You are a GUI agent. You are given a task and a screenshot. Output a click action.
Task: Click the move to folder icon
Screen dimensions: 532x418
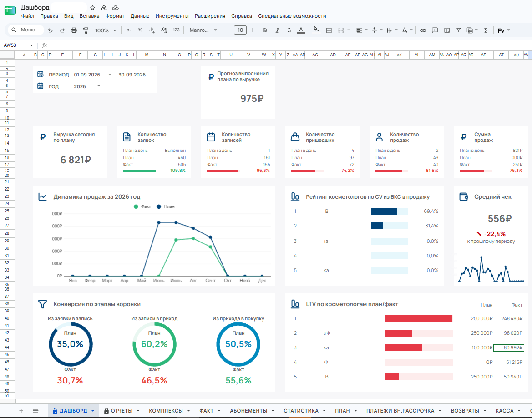point(104,7)
